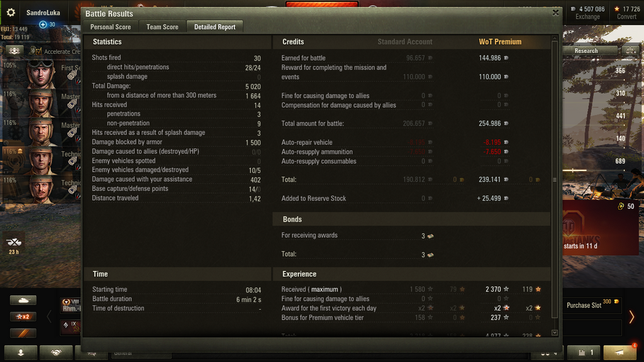
Task: Switch to the Personal Score tab
Action: tap(111, 27)
